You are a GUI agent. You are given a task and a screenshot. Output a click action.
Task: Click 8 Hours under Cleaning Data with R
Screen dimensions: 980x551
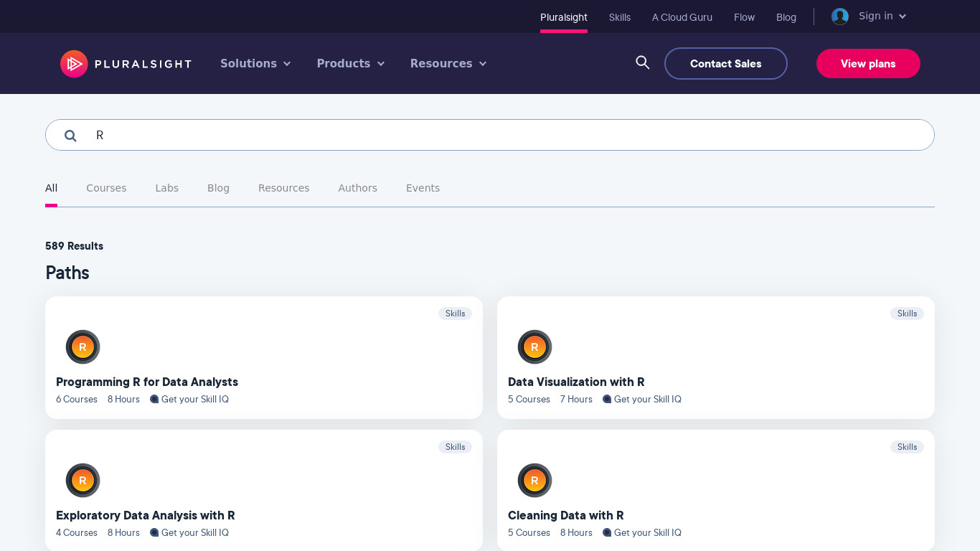pyautogui.click(x=576, y=533)
